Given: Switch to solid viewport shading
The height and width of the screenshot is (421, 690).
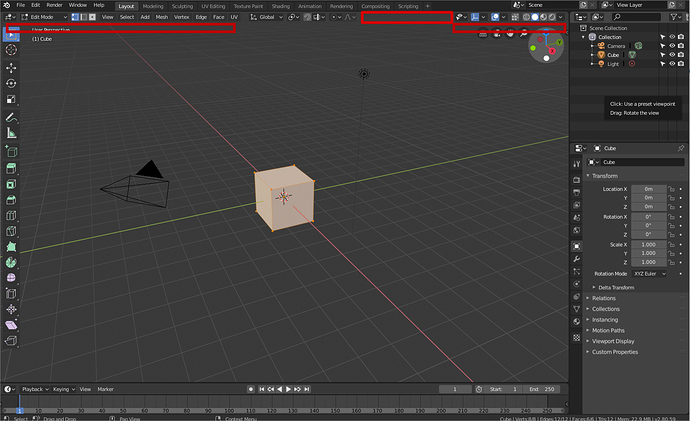Looking at the screenshot, I should tap(535, 17).
